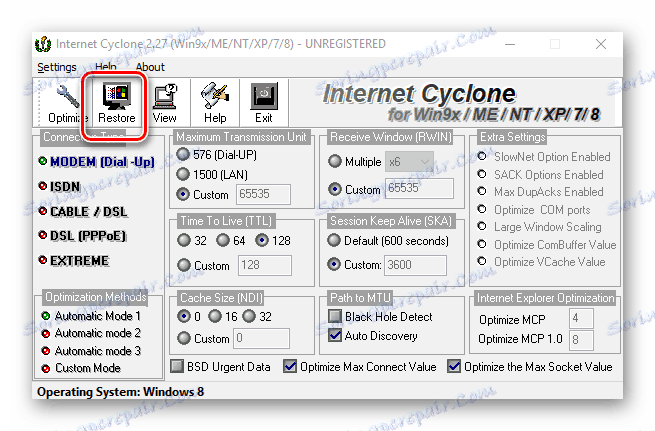
Task: Click the Cache Size custom field
Action: click(262, 338)
